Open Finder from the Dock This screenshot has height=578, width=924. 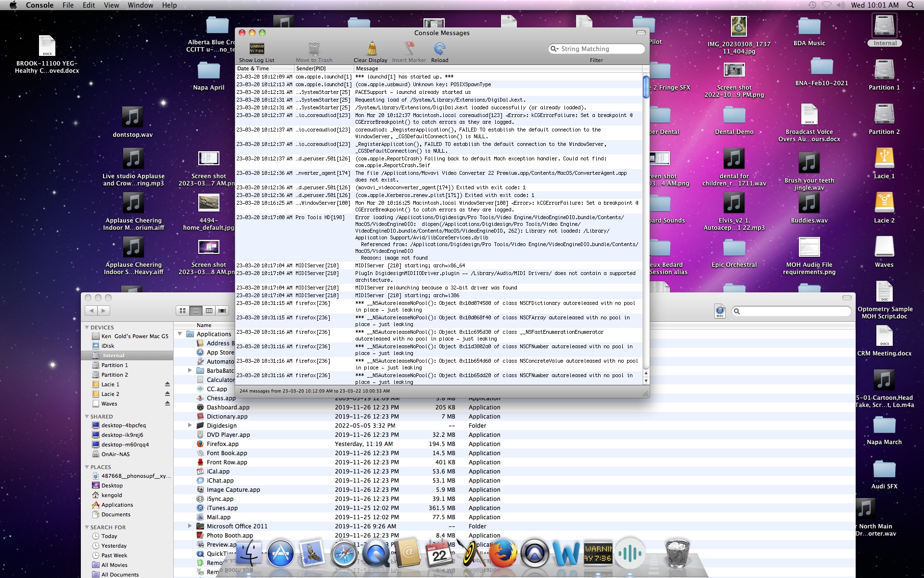point(249,553)
